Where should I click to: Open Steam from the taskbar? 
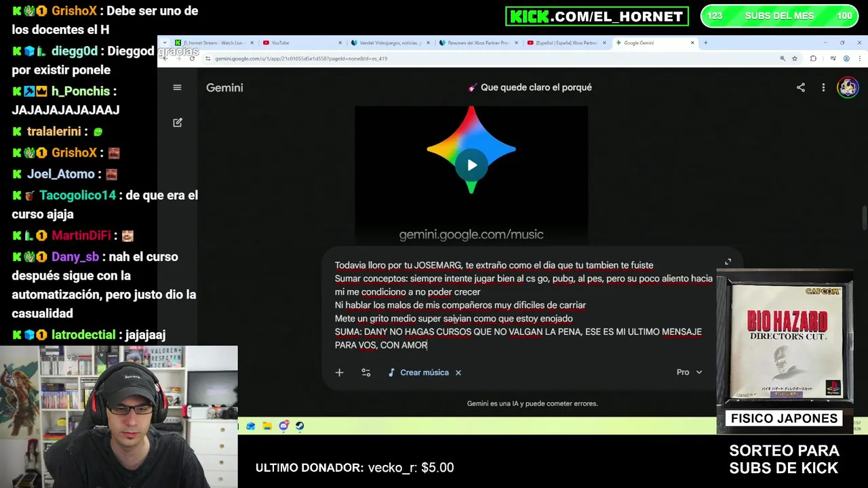click(x=300, y=426)
